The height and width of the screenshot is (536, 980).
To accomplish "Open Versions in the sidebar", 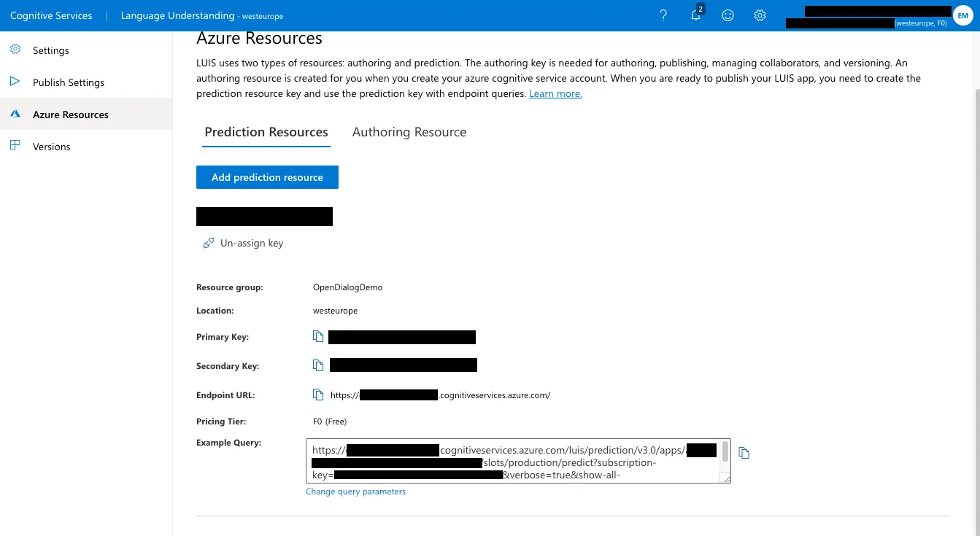I will tap(86, 147).
